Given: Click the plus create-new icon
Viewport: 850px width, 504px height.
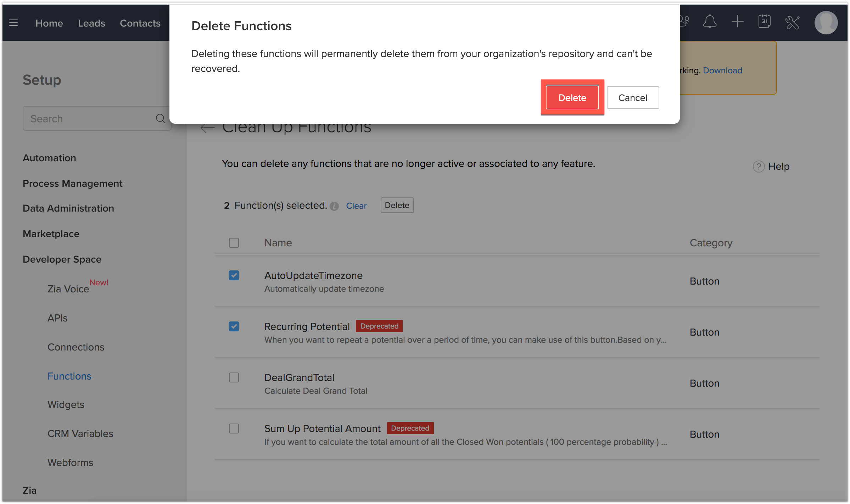Looking at the screenshot, I should [737, 22].
